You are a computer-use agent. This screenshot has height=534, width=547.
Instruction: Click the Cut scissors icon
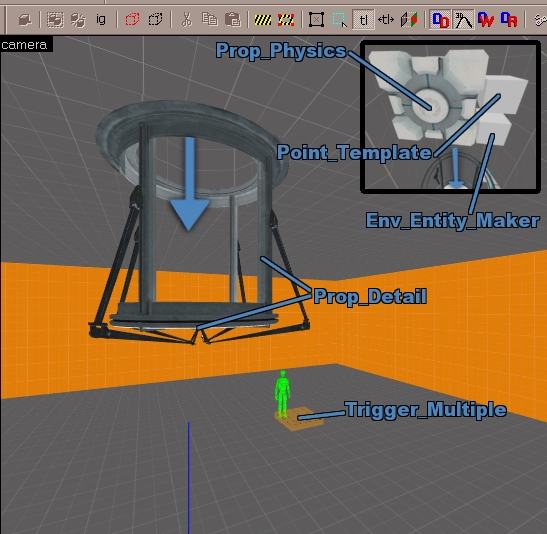click(187, 20)
